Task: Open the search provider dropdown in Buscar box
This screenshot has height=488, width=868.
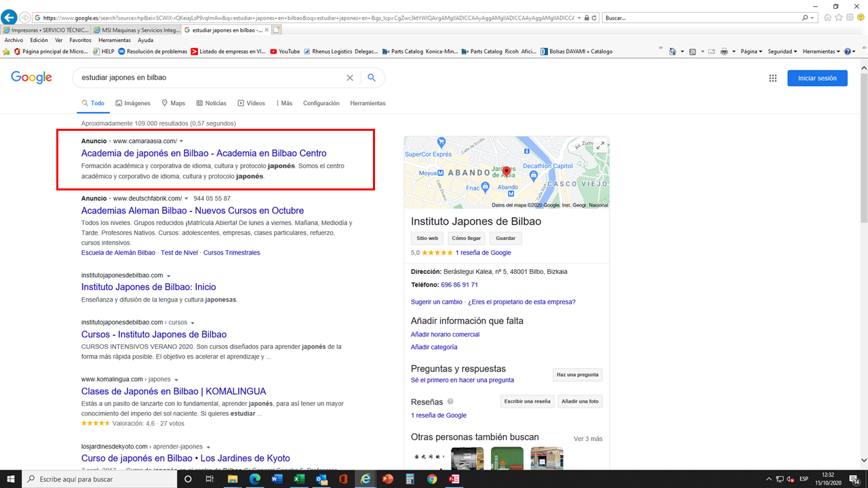Action: click(812, 18)
